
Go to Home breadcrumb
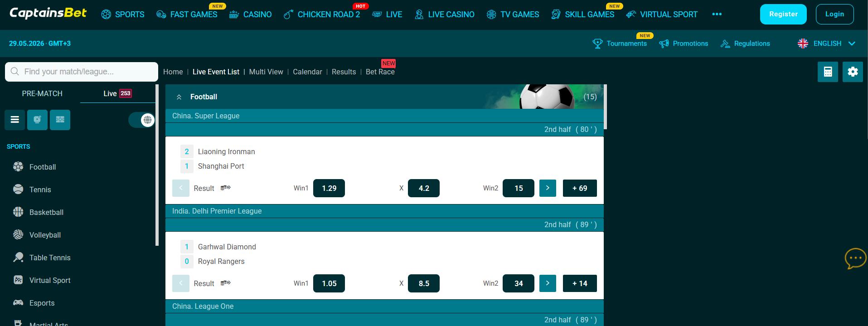pyautogui.click(x=173, y=72)
